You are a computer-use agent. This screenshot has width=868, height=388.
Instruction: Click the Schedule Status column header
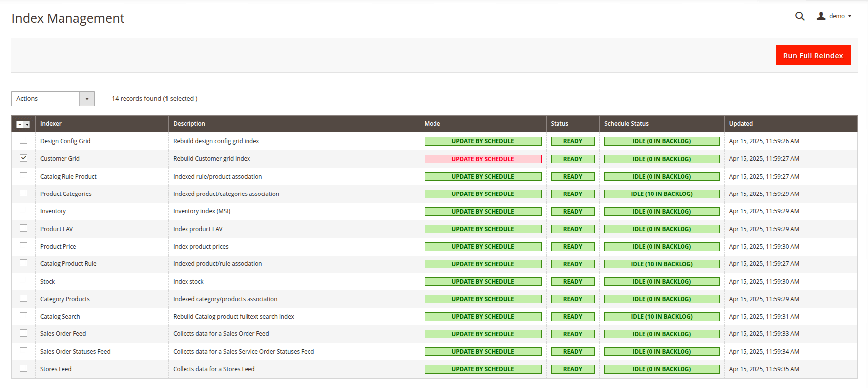(626, 124)
